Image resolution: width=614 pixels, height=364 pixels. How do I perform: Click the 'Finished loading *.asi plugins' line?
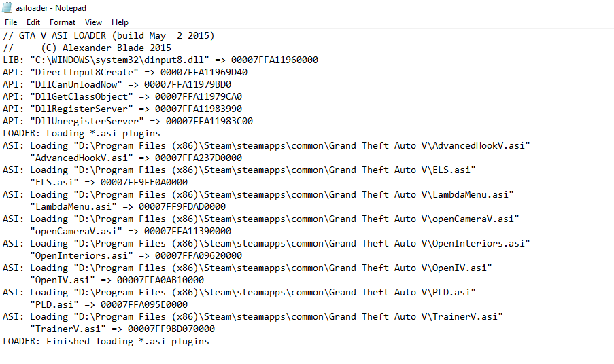[x=105, y=341]
